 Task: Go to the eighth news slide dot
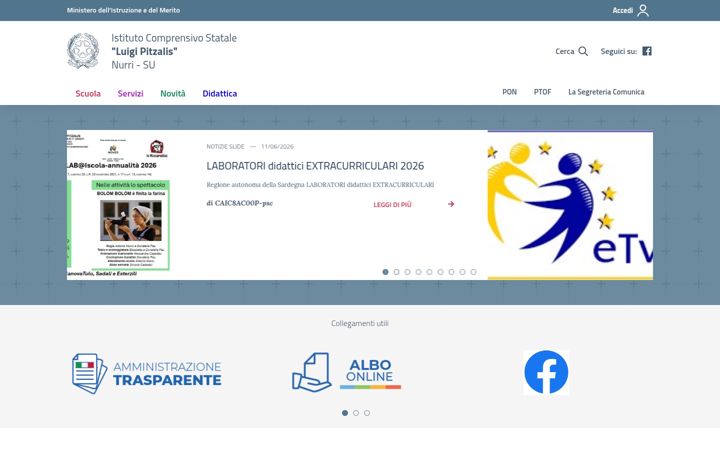462,272
